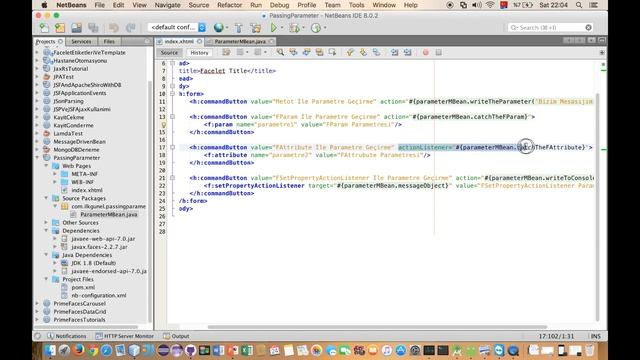The height and width of the screenshot is (360, 640).
Task: Open the Tools menu
Action: pos(356,5)
